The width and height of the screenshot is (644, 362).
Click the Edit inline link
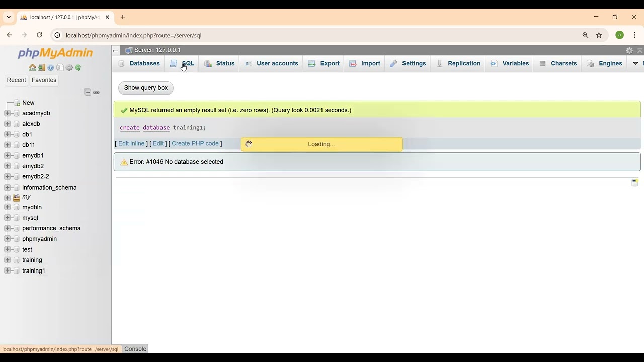pos(131,144)
